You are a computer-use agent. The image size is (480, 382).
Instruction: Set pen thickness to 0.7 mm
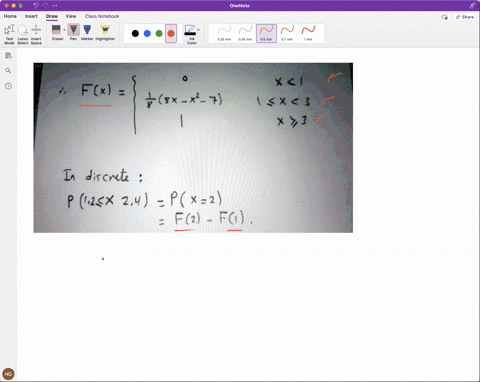287,33
